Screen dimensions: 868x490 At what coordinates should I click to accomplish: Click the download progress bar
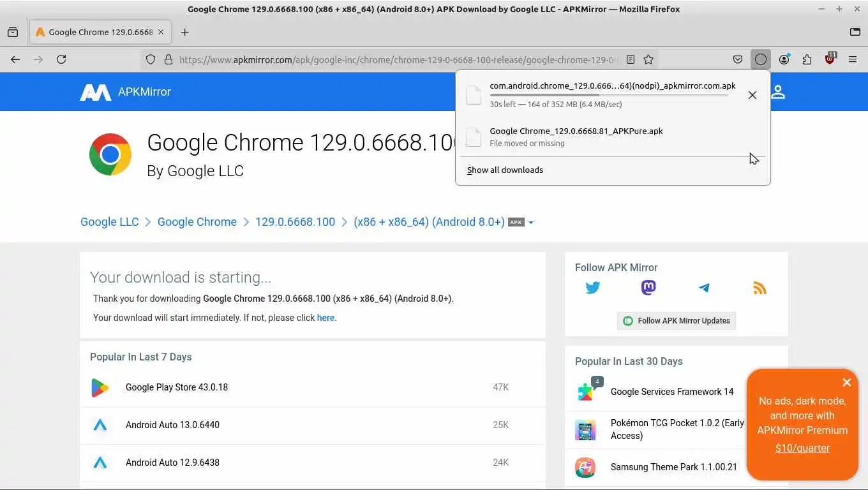click(609, 95)
